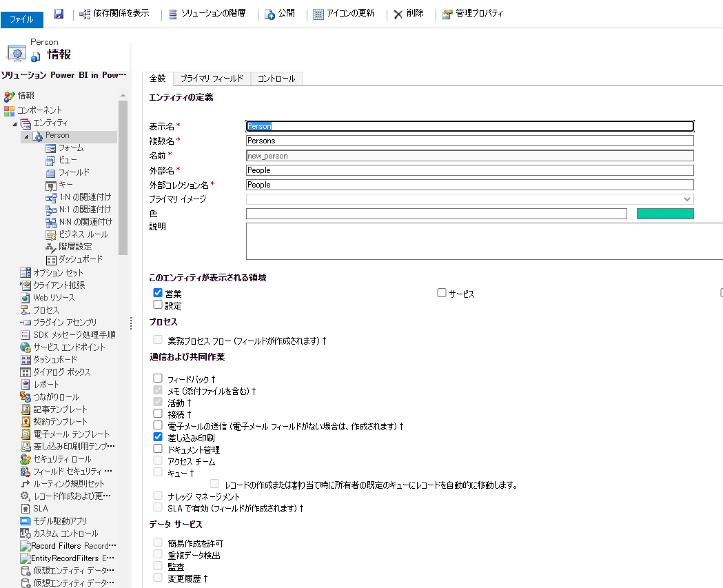Click the save disk icon

pyautogui.click(x=59, y=14)
